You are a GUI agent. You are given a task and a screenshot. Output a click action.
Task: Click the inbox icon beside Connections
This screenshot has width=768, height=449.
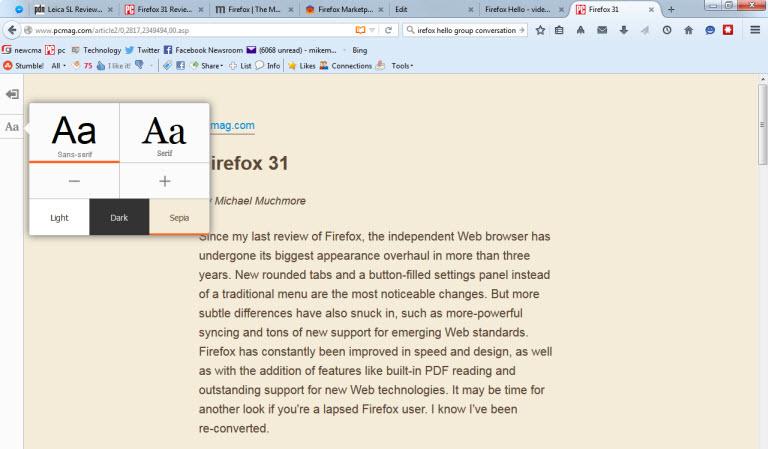pyautogui.click(x=380, y=66)
